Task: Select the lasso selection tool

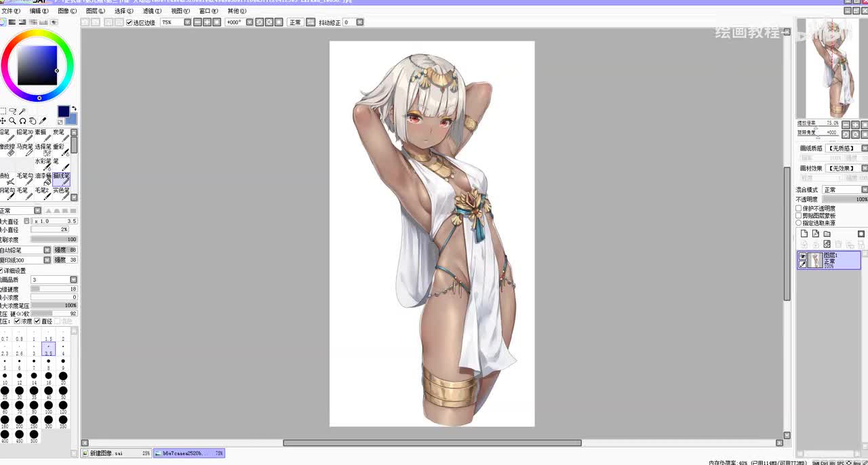Action: (x=12, y=111)
